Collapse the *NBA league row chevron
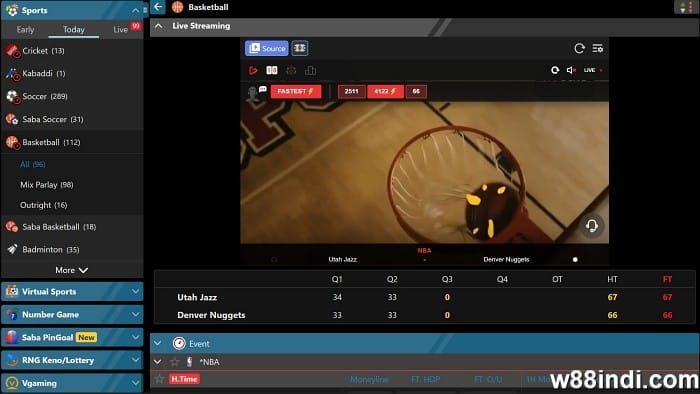The height and width of the screenshot is (394, 700). click(x=158, y=362)
